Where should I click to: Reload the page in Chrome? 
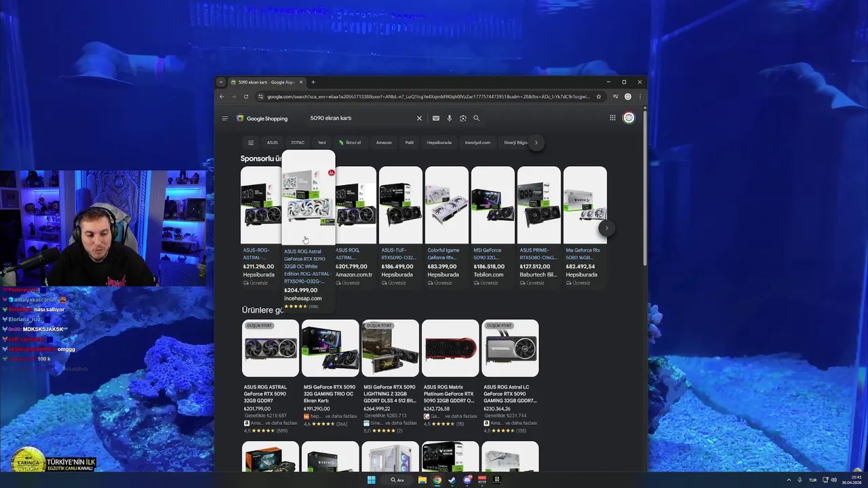pyautogui.click(x=246, y=96)
